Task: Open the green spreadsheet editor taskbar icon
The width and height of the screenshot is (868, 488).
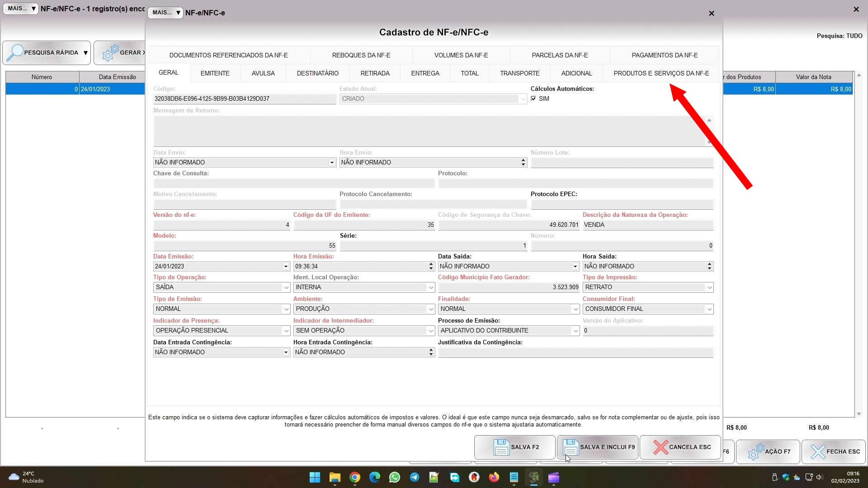Action: tap(434, 477)
